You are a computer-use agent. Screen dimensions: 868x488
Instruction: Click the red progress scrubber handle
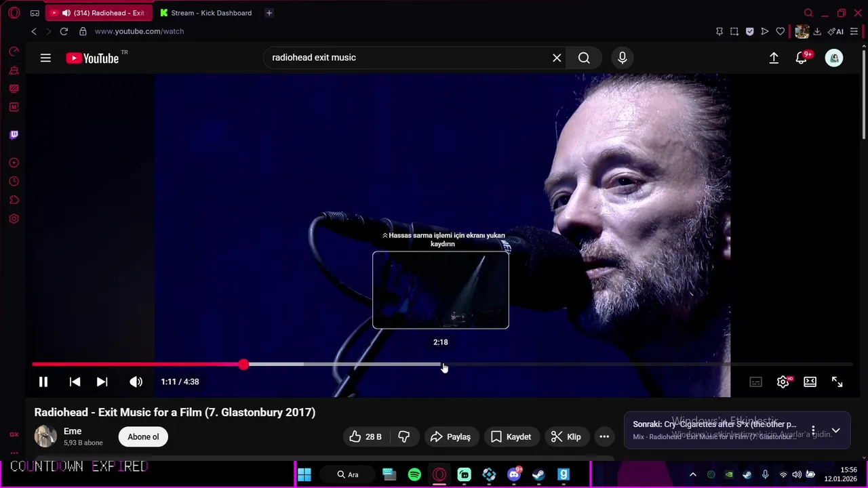point(243,365)
